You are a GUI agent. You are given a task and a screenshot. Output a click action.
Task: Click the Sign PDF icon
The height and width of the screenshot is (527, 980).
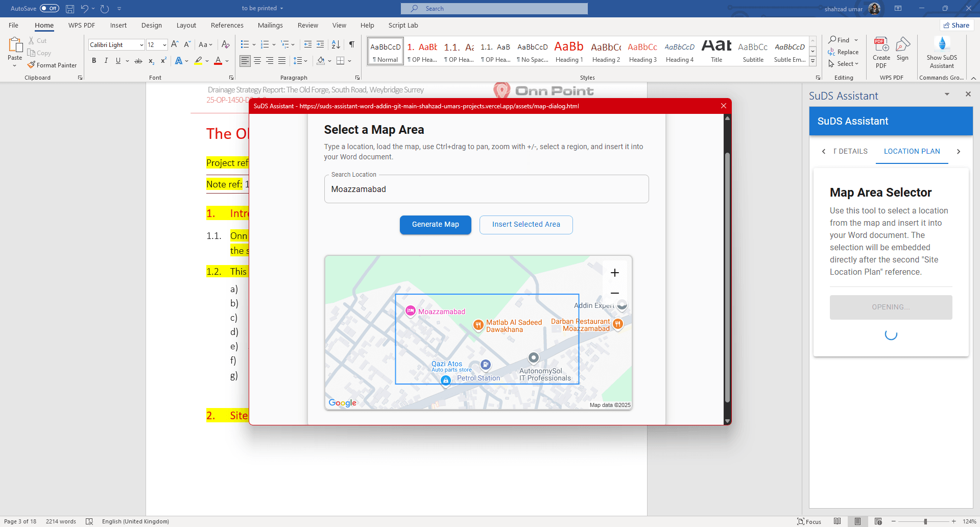[x=902, y=50]
